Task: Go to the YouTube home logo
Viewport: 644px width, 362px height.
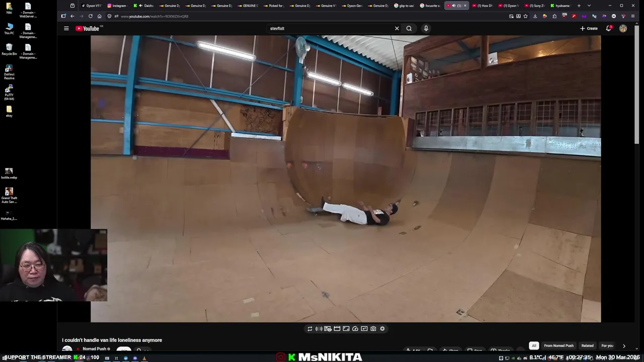Action: [88, 29]
